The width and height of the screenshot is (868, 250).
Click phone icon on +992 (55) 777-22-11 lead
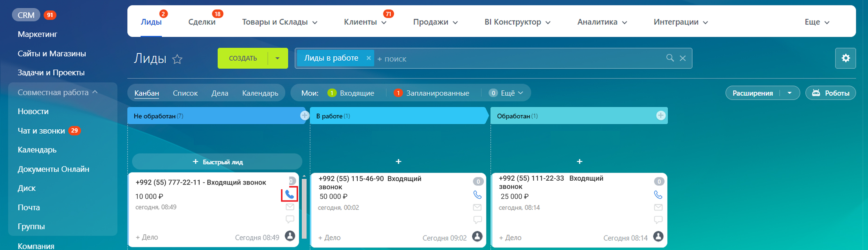(x=289, y=194)
